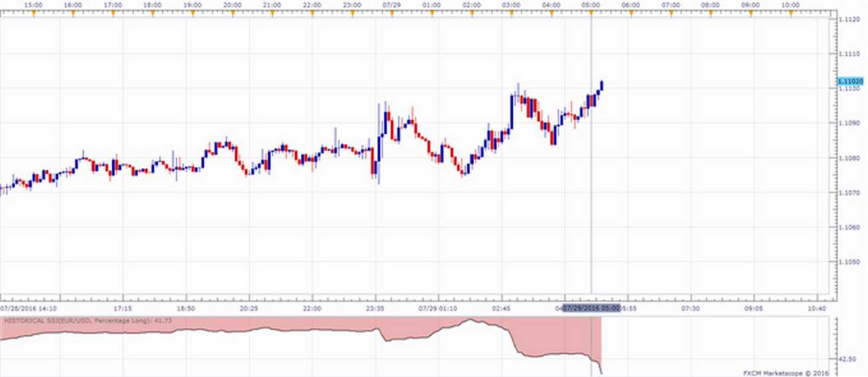Image resolution: width=868 pixels, height=377 pixels.
Task: Click the orange marker under top 05:00
Action: [592, 14]
